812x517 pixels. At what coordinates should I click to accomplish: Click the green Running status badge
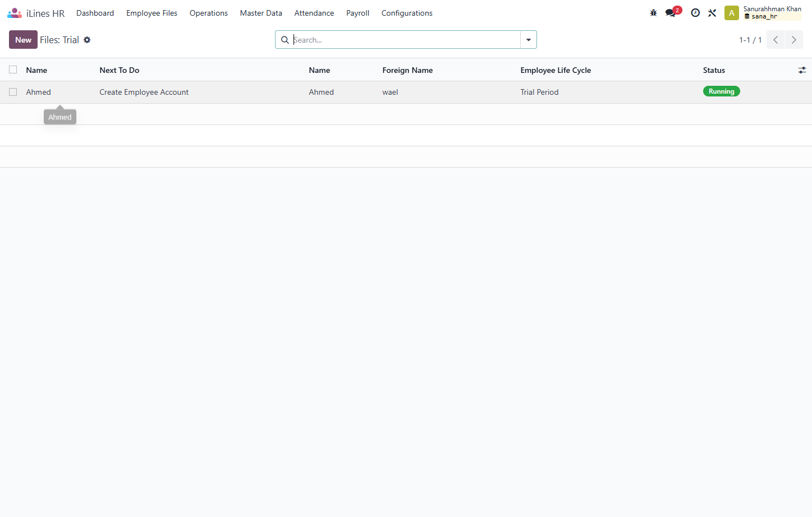[x=721, y=91]
